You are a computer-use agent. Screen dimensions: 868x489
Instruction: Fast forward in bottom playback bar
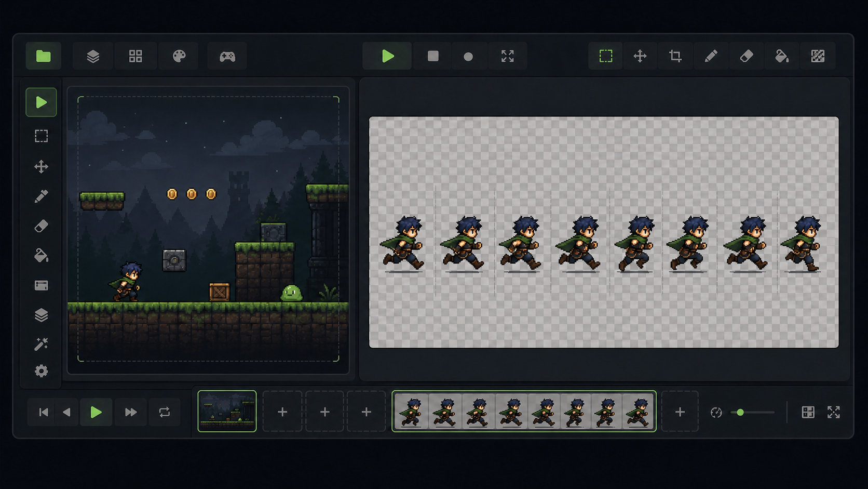131,412
